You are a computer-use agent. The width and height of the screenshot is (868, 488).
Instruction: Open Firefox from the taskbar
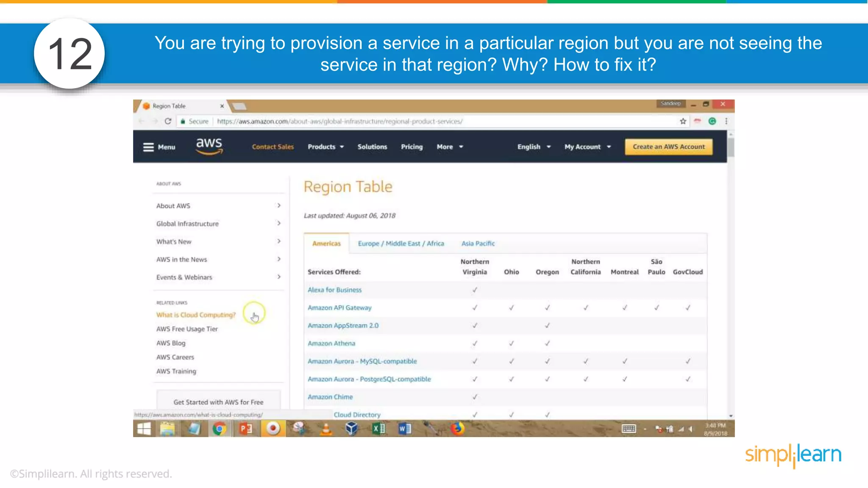click(457, 429)
